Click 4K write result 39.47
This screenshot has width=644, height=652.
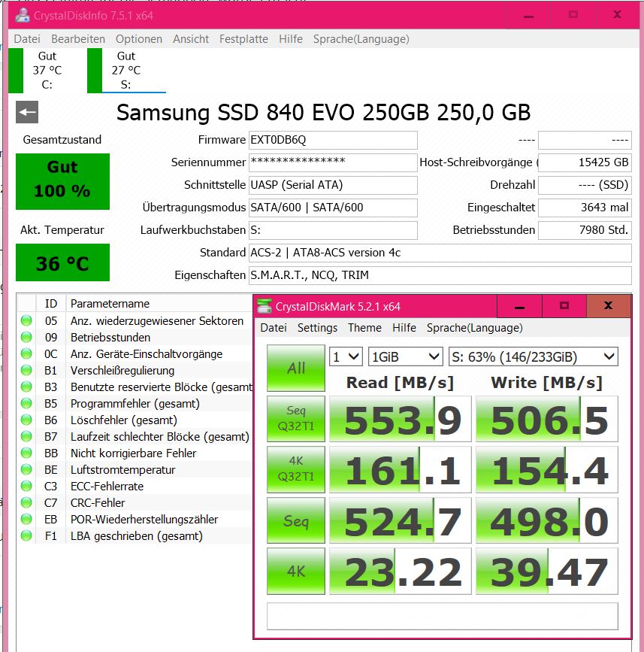pos(547,572)
